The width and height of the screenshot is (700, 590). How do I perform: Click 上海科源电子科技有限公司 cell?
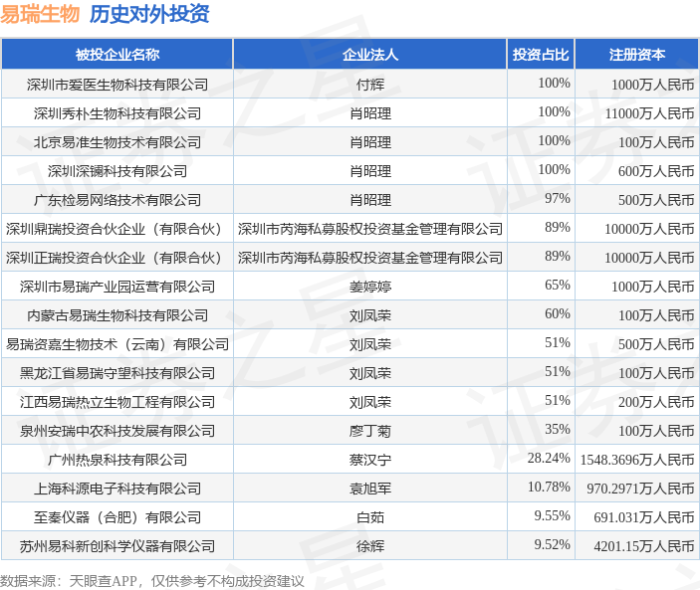(117, 489)
